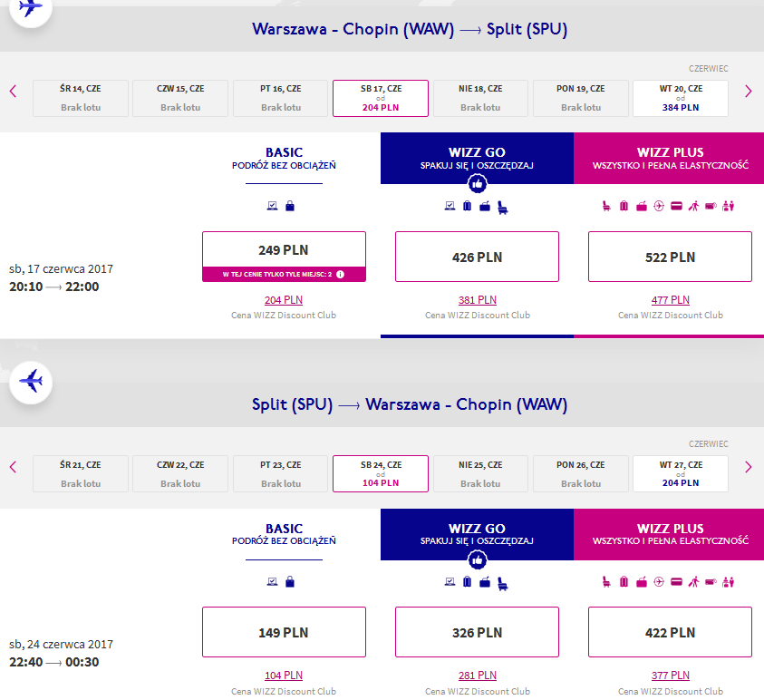Click the outbound WIZZ PLUS priority boarding icon

coord(693,206)
